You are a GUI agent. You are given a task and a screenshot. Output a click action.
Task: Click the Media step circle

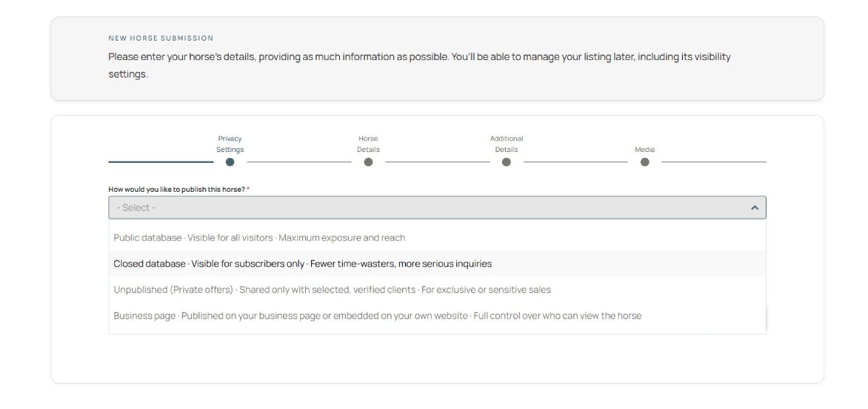pos(644,162)
